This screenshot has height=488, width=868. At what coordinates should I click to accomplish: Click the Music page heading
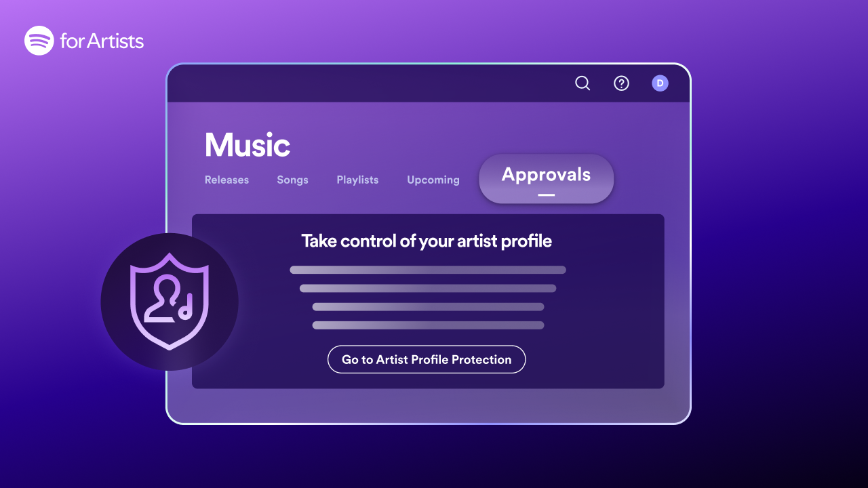(x=248, y=144)
